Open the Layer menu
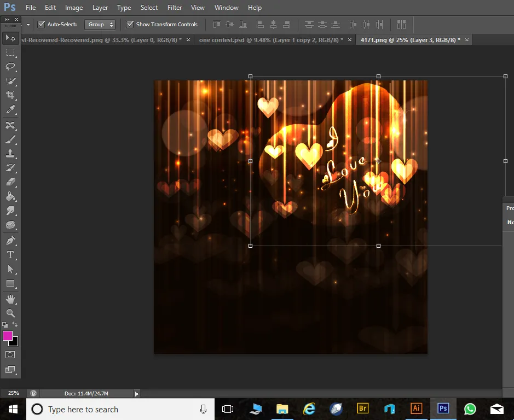 click(x=100, y=8)
